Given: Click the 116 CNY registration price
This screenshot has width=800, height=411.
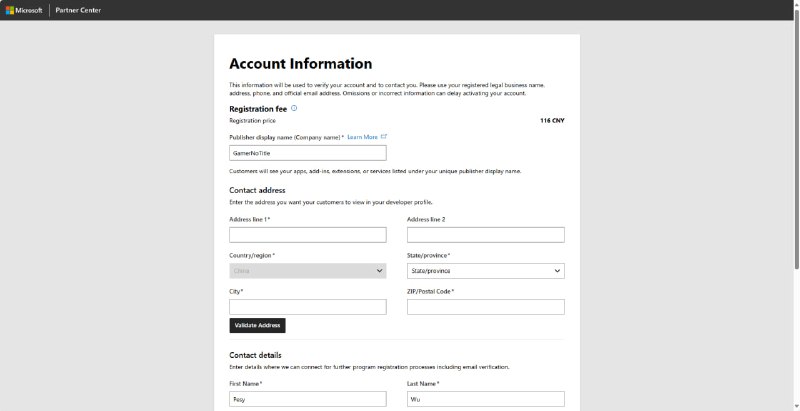Looking at the screenshot, I should [552, 120].
